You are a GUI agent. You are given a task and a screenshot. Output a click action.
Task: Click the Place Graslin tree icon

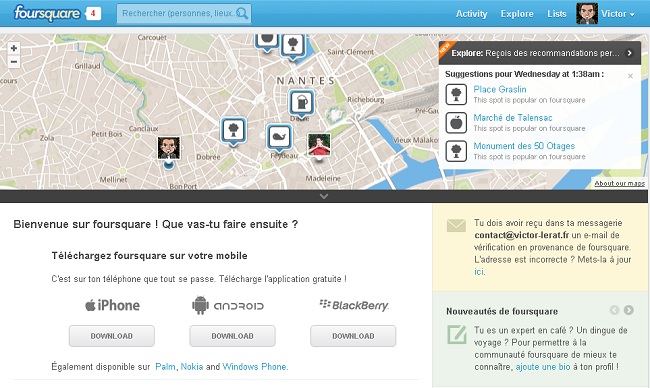point(456,95)
